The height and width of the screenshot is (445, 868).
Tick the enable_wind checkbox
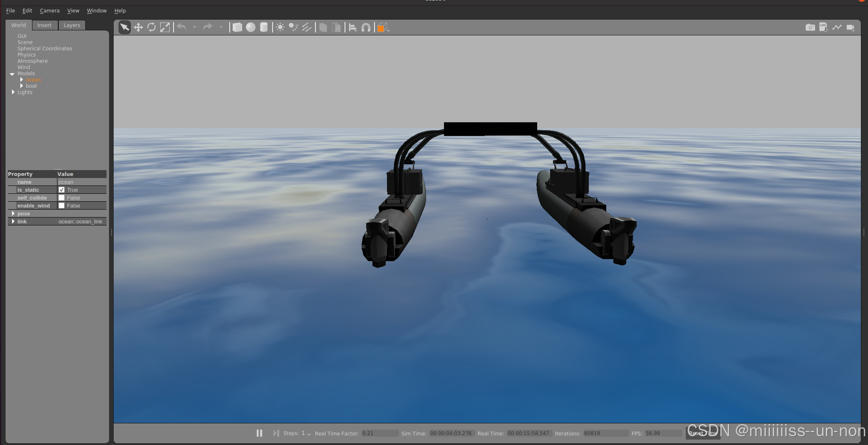tap(62, 206)
